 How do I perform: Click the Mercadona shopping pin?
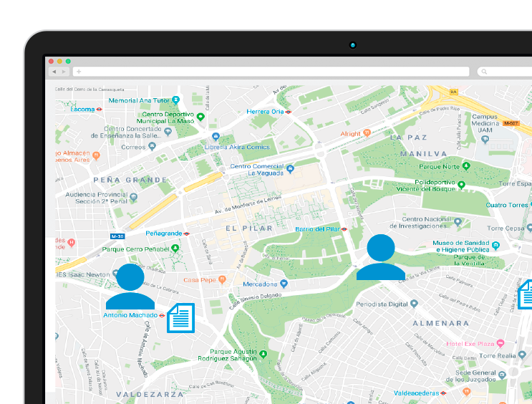[284, 284]
